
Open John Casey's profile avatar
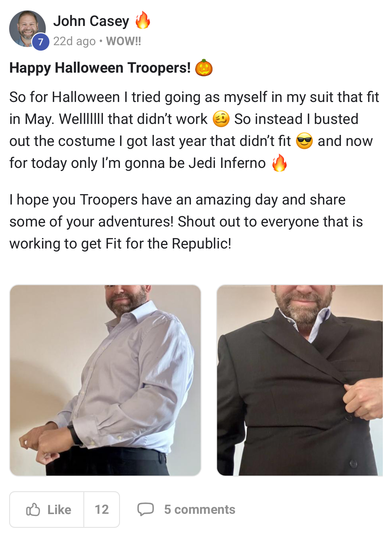27,29
